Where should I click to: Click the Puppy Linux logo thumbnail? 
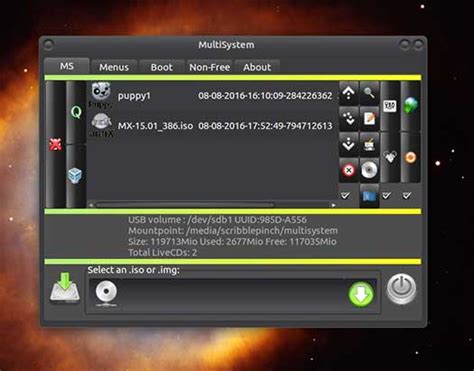coord(101,95)
